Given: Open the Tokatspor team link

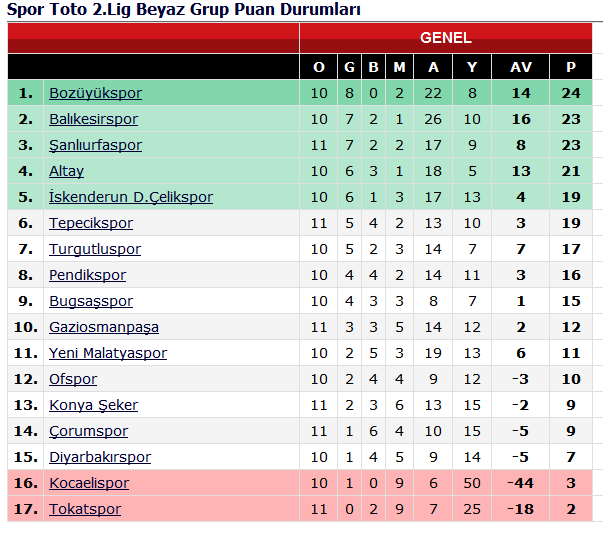Looking at the screenshot, I should [x=85, y=509].
